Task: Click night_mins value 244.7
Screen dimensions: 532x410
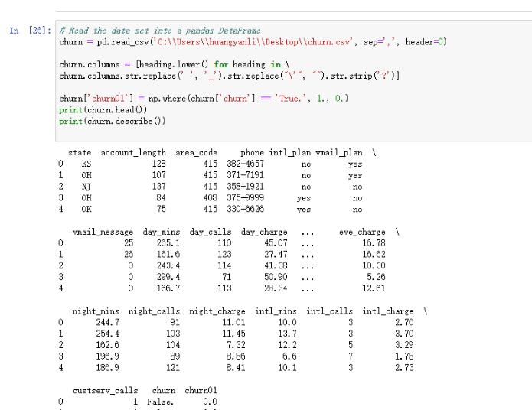Action: [108, 322]
